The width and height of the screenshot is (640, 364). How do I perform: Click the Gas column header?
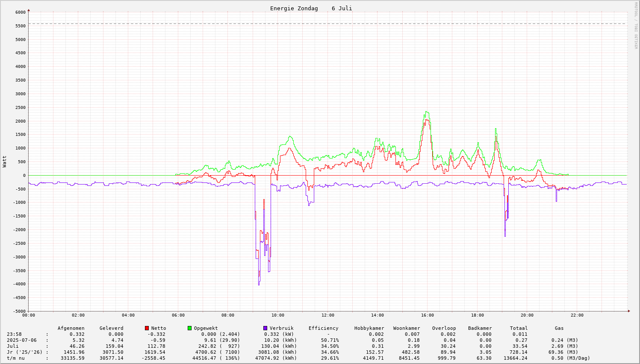pos(559,328)
